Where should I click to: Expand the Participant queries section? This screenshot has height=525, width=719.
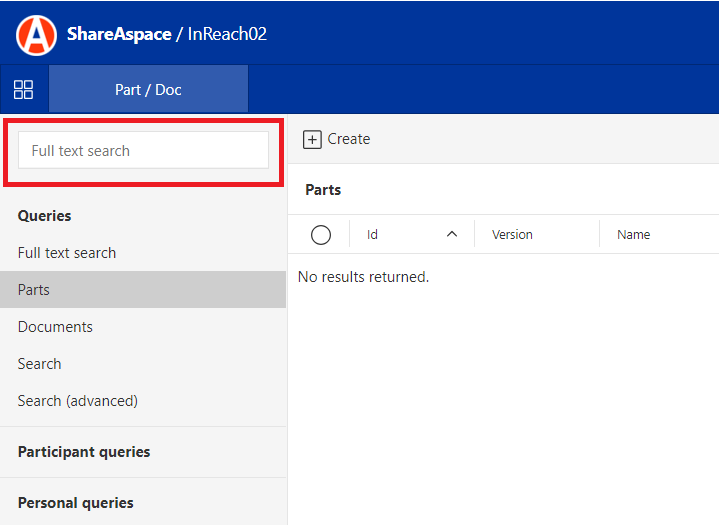coord(84,452)
